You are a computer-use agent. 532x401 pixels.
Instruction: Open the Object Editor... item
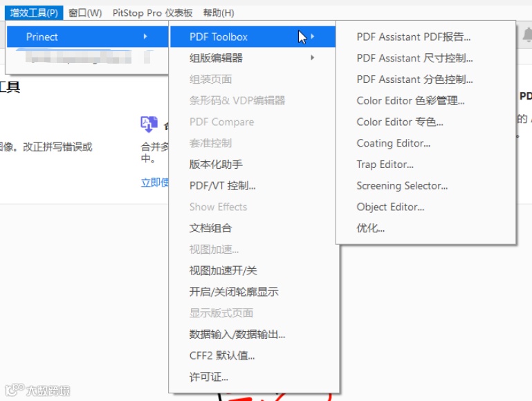tap(425, 207)
